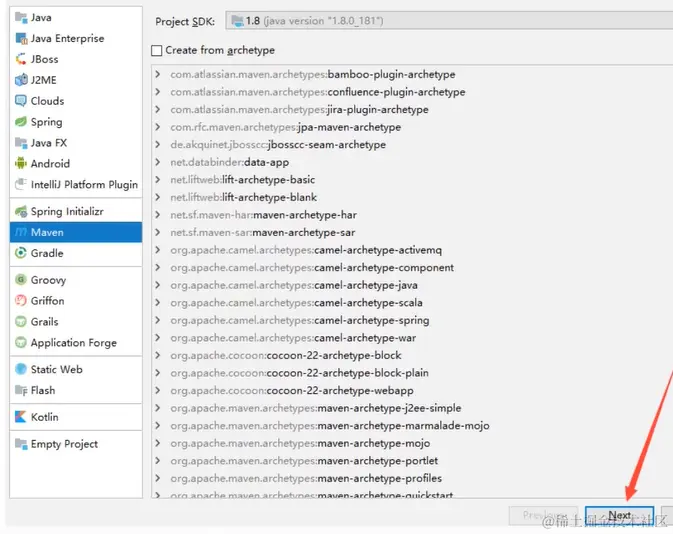This screenshot has height=534, width=673.
Task: Select cocoon-22-archetype-block-plain row
Action: pos(299,373)
